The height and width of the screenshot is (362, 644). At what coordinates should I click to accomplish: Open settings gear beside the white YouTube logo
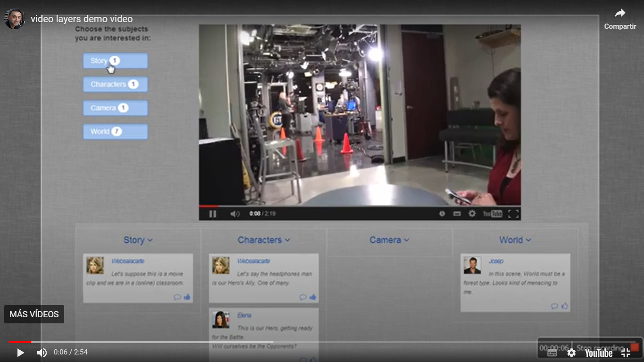coord(571,353)
